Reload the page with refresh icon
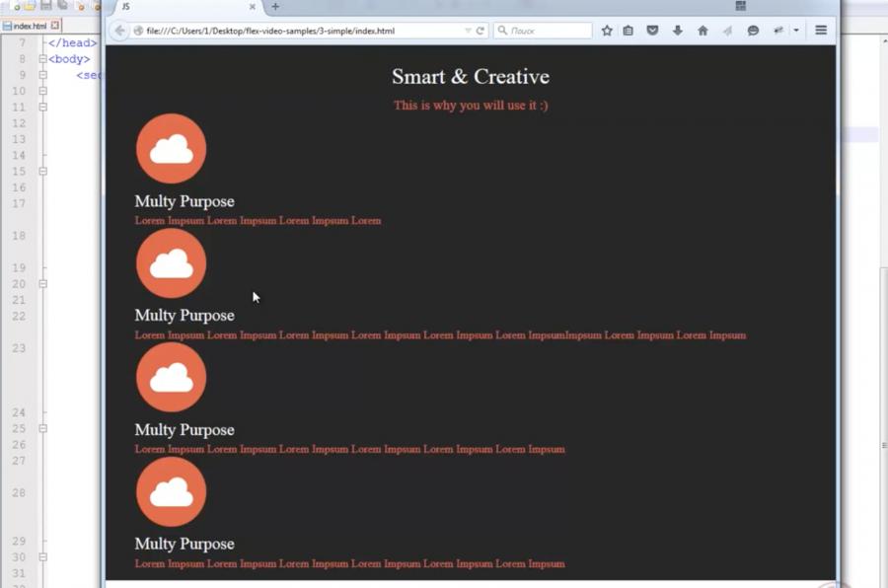This screenshot has width=888, height=588. 481,31
